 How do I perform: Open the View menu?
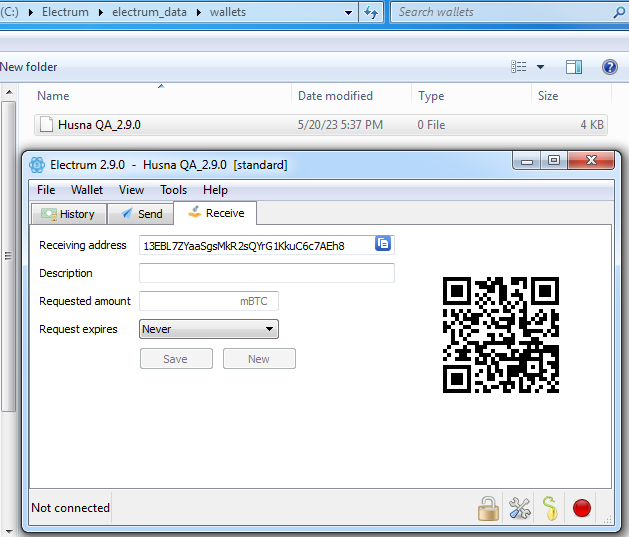pyautogui.click(x=131, y=190)
